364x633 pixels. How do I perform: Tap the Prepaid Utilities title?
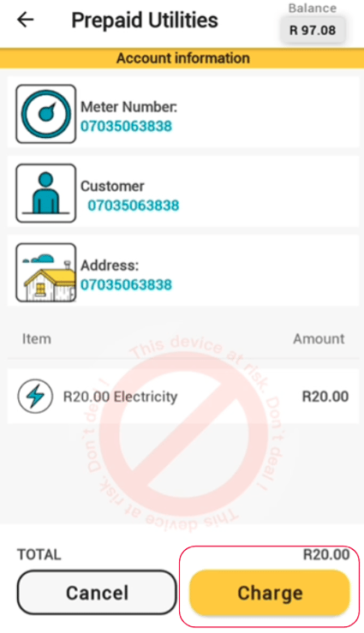point(145,21)
